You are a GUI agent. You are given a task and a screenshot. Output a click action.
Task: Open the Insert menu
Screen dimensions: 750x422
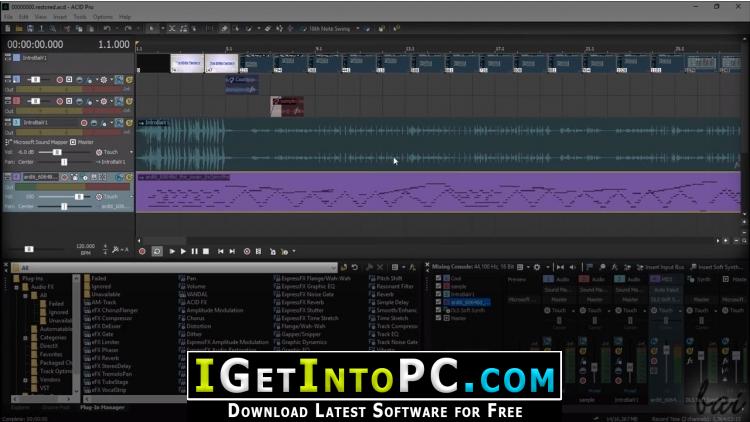60,17
